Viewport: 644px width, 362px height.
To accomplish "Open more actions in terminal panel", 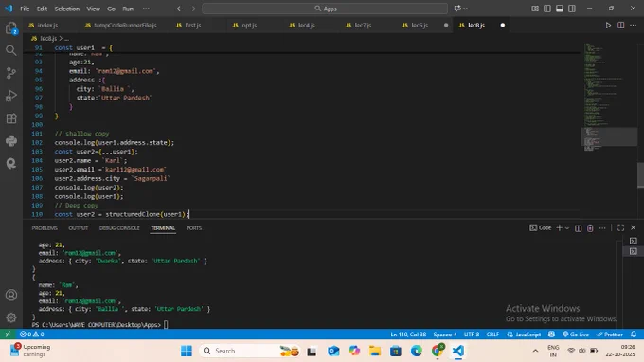I will pos(602,228).
